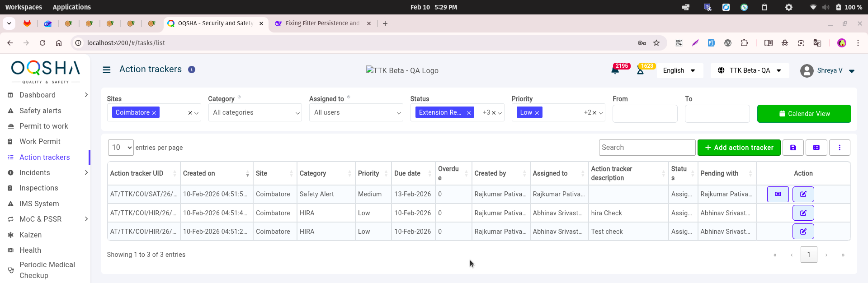Open the three-dot more options button
Screen dimensions: 868x283
(x=840, y=148)
